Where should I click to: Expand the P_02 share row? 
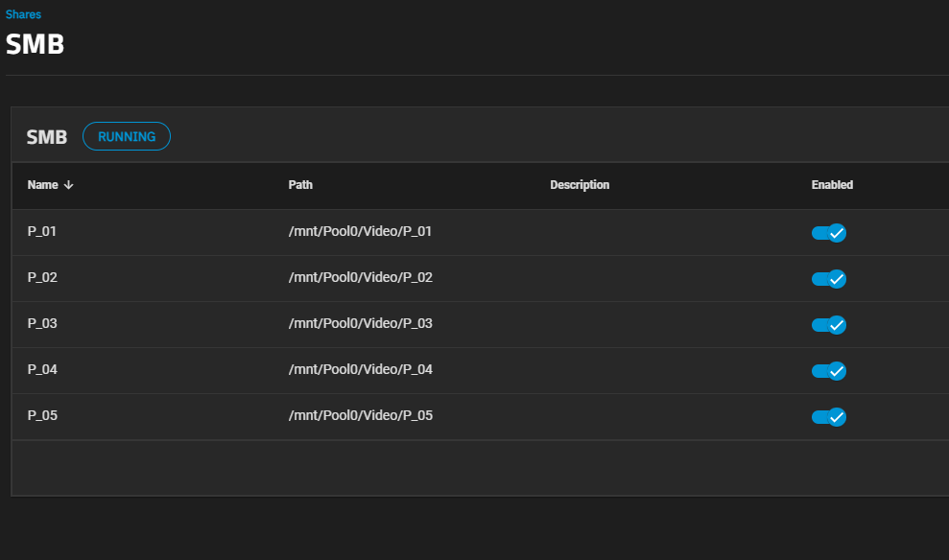[x=43, y=278]
